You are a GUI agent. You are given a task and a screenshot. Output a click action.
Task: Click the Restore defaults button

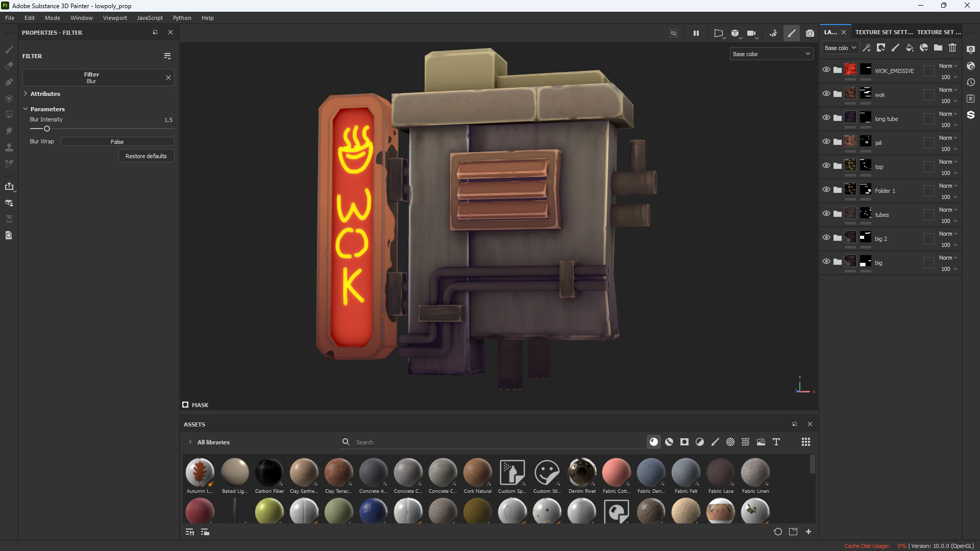pos(146,156)
